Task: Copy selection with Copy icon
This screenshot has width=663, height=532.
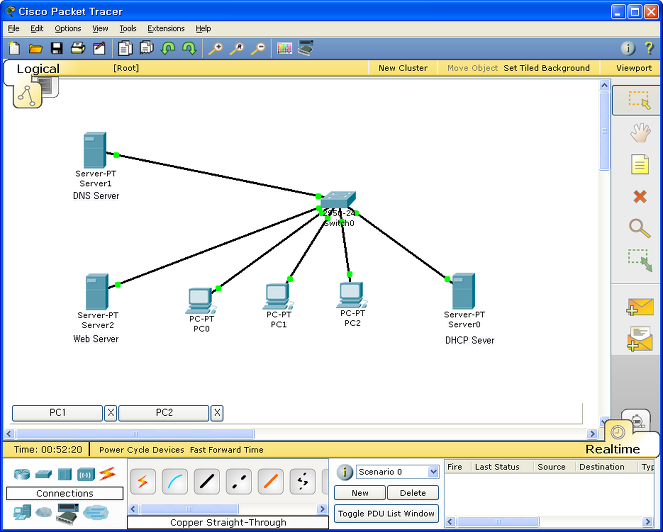Action: click(125, 48)
